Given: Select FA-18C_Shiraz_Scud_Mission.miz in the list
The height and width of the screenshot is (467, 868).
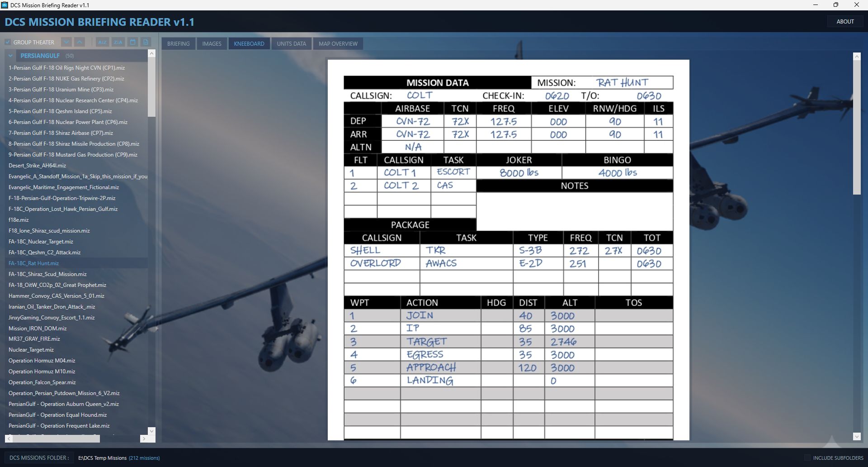Looking at the screenshot, I should 47,274.
